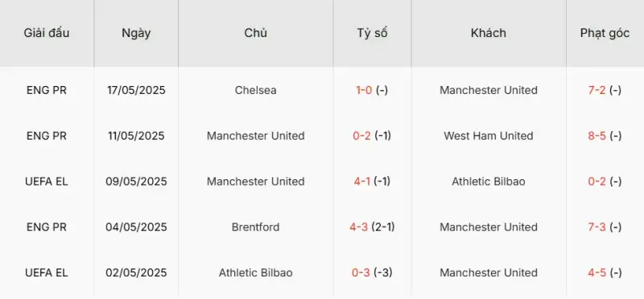Click the Giải đấu column header
Screen dimensions: 644x299
[47, 33]
